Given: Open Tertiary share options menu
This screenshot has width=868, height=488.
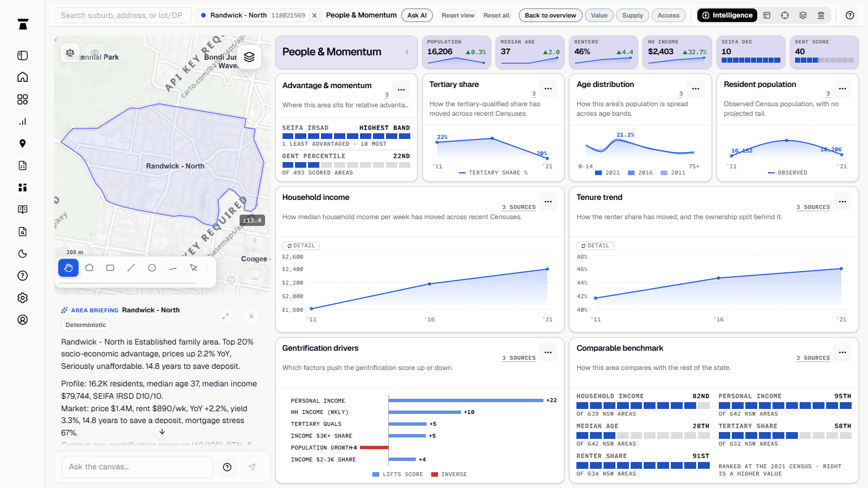Looking at the screenshot, I should click(x=548, y=89).
